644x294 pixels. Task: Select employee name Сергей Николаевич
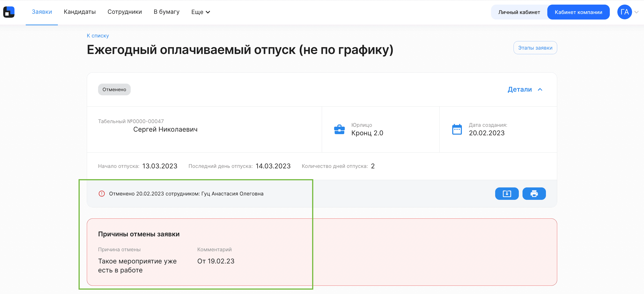pos(165,130)
